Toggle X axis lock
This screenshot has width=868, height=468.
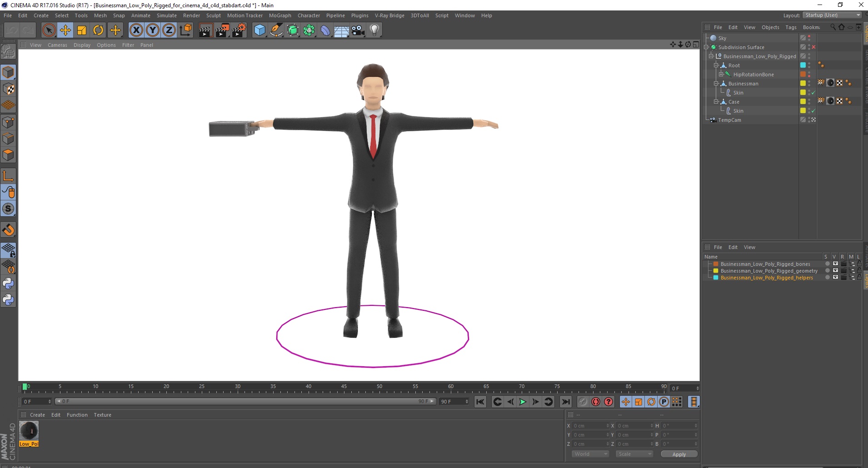click(136, 30)
